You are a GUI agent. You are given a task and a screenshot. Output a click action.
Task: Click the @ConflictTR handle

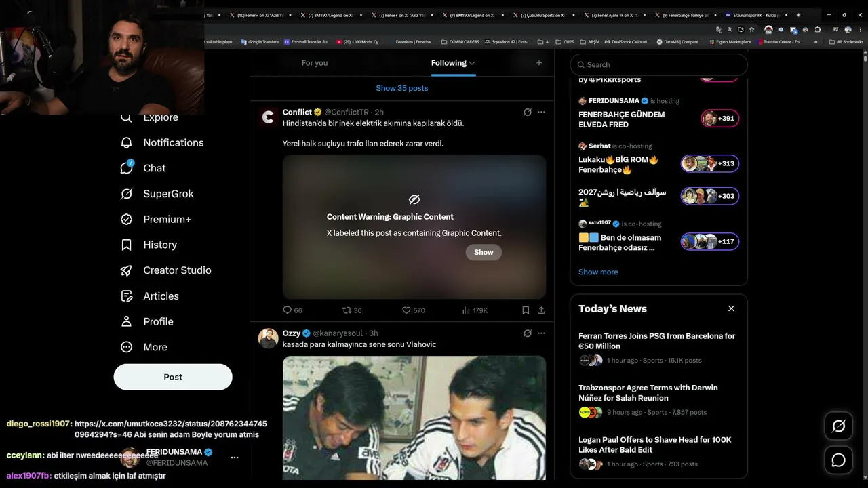(x=347, y=113)
